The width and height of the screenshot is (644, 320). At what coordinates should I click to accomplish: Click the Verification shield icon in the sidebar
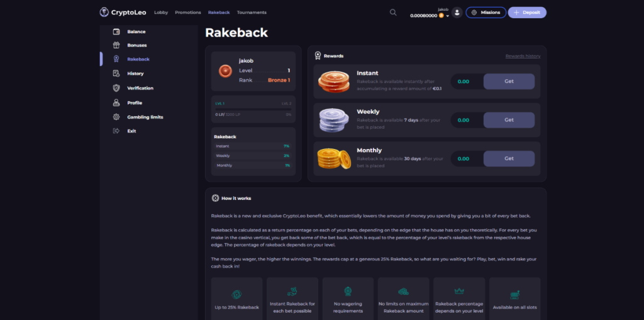(116, 88)
